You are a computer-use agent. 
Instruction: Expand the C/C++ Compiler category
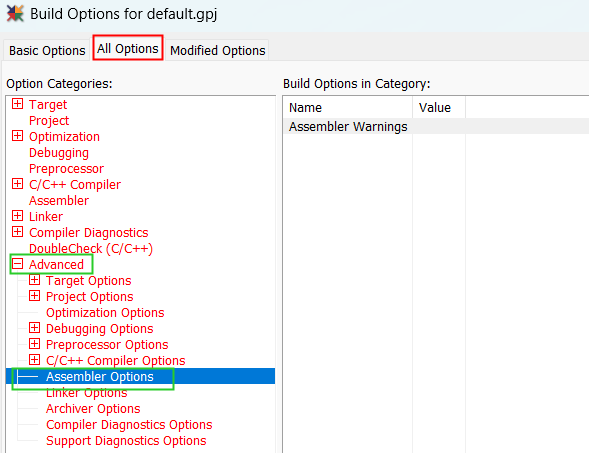pos(17,184)
